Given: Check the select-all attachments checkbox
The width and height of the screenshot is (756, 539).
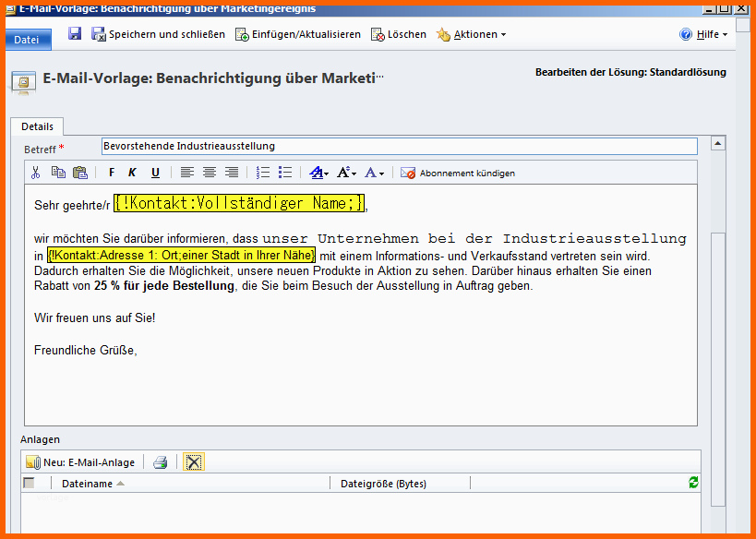Looking at the screenshot, I should [x=29, y=483].
